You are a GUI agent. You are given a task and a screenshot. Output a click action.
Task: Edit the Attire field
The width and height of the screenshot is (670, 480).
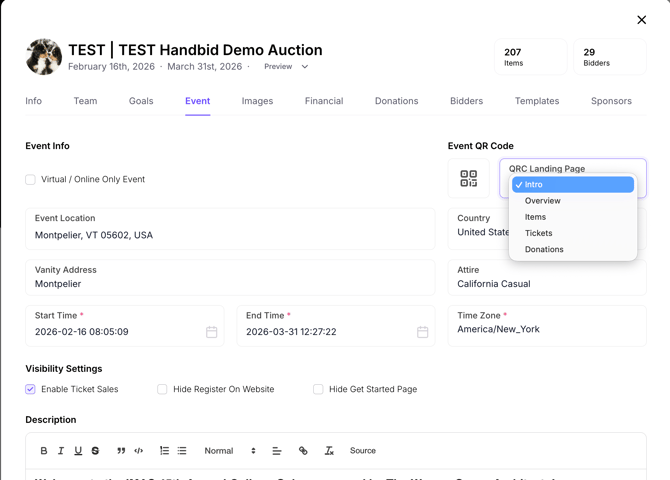click(547, 277)
